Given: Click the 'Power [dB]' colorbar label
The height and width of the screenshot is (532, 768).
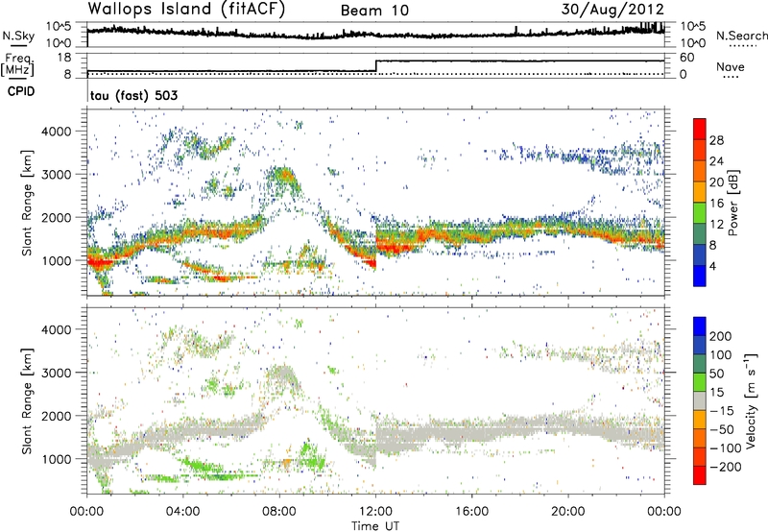Looking at the screenshot, I should (x=732, y=203).
